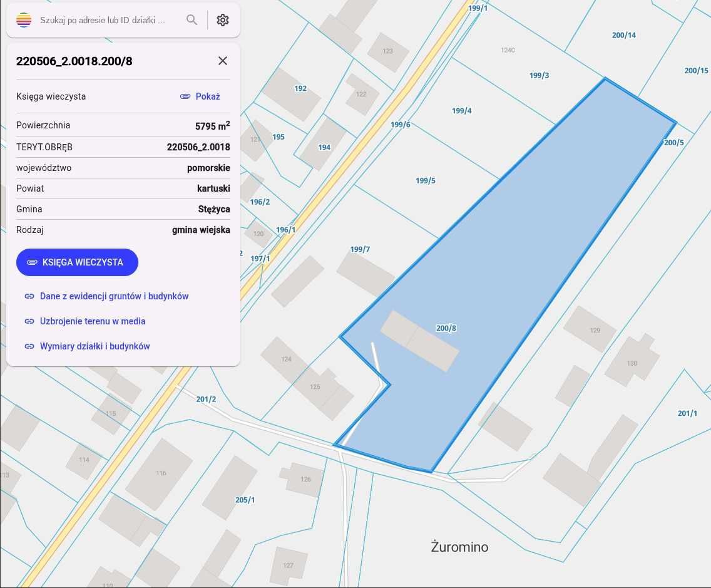Screen dimensions: 711x588
Task: Click the Powiat value kartuski
Action: coord(213,188)
